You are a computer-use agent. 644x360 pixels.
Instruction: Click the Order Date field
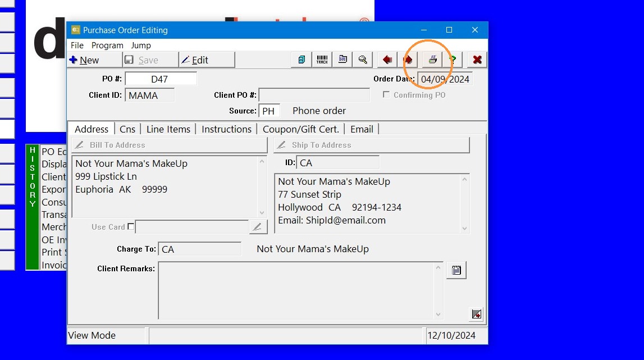pos(445,79)
